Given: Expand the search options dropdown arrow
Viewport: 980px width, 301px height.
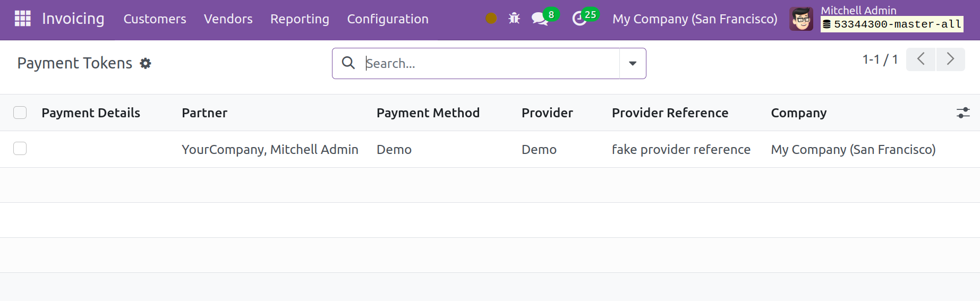Looking at the screenshot, I should pyautogui.click(x=633, y=64).
